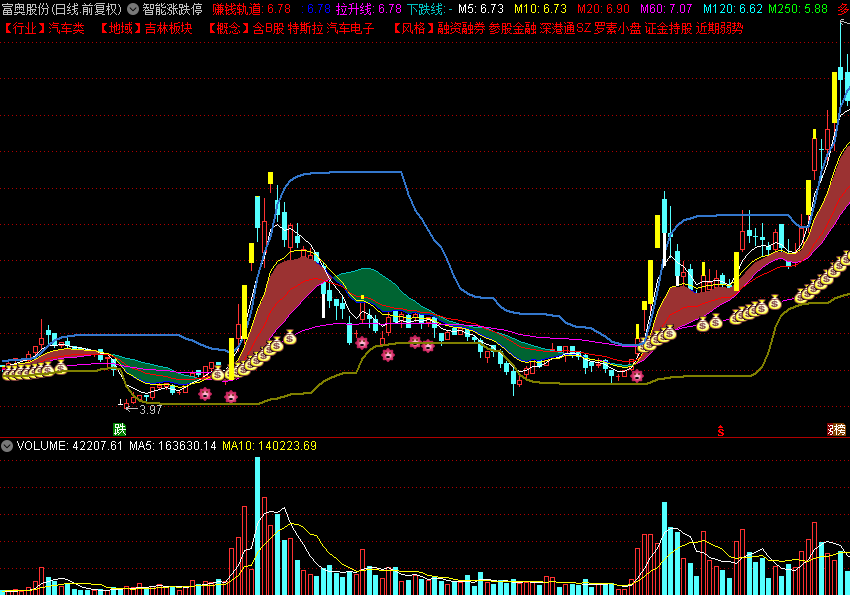Select the 富奥股份(日线,前复权) stock title

click(62, 9)
